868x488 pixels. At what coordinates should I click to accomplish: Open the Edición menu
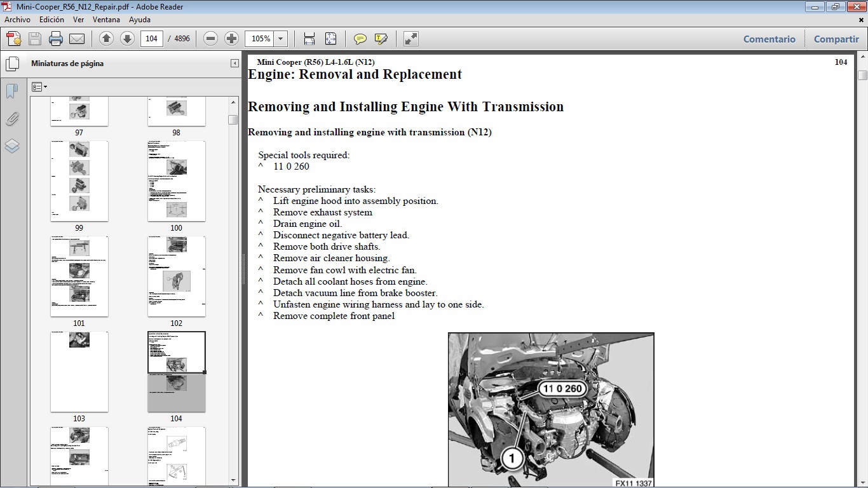pyautogui.click(x=51, y=20)
